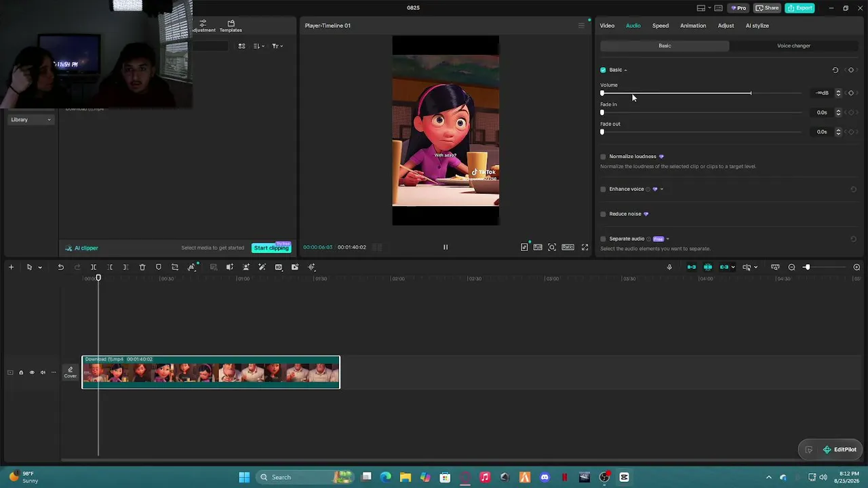Click the timeline zoom slider

pyautogui.click(x=824, y=267)
